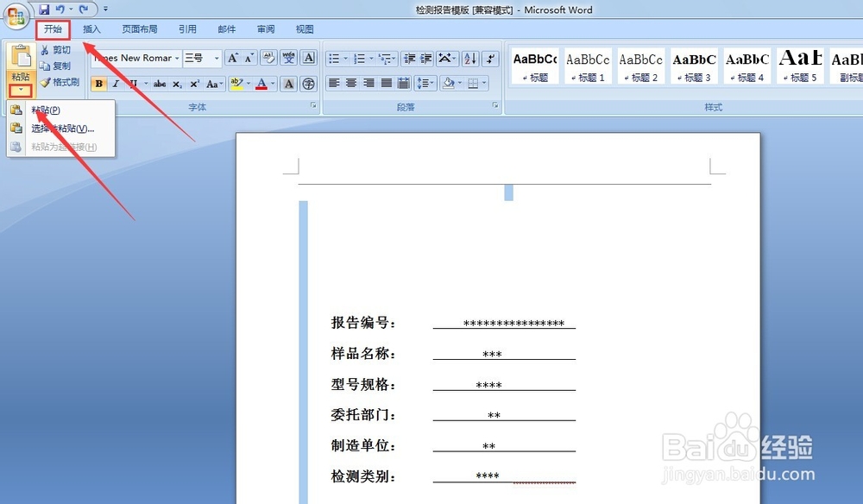Apply character border
863x504 pixels.
(x=309, y=58)
